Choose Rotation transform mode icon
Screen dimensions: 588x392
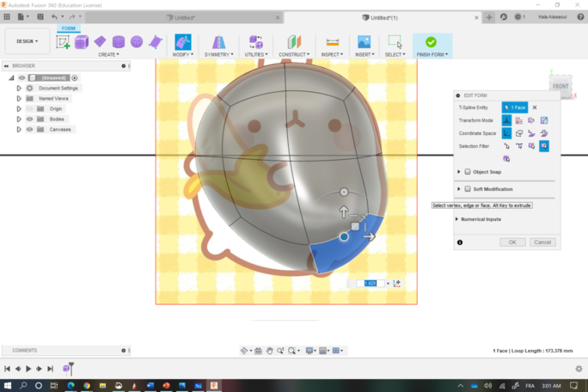[x=531, y=120]
